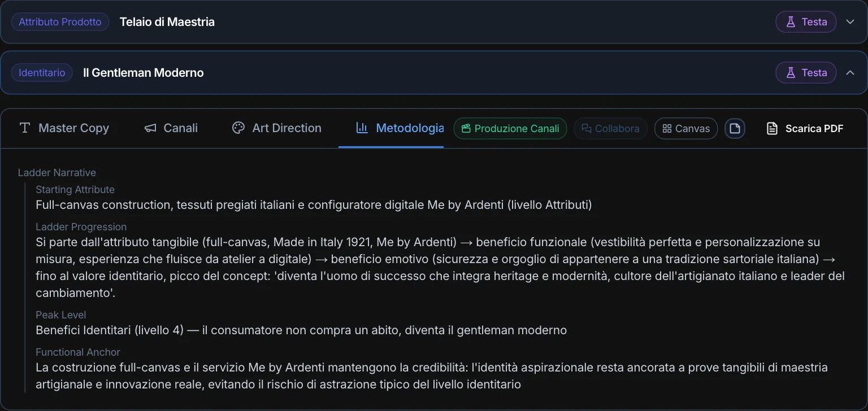Click the Ladder Progression label

pyautogui.click(x=81, y=227)
